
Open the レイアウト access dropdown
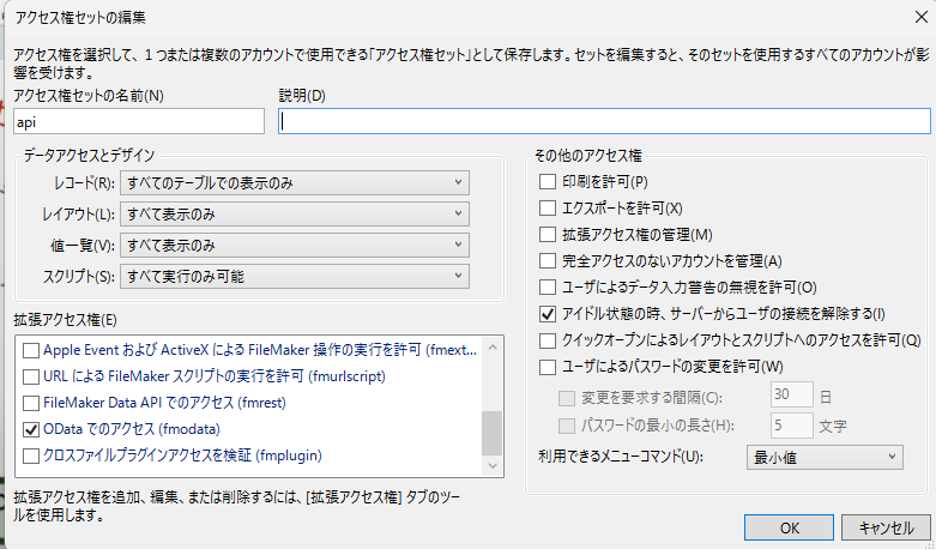click(294, 214)
